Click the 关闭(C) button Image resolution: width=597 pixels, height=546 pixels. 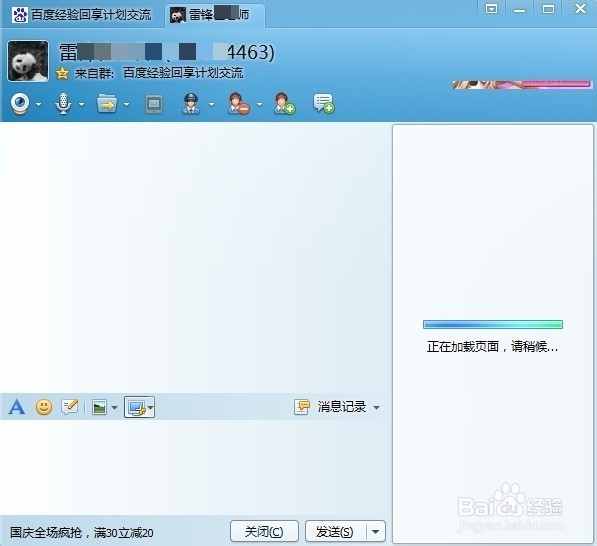pos(264,531)
